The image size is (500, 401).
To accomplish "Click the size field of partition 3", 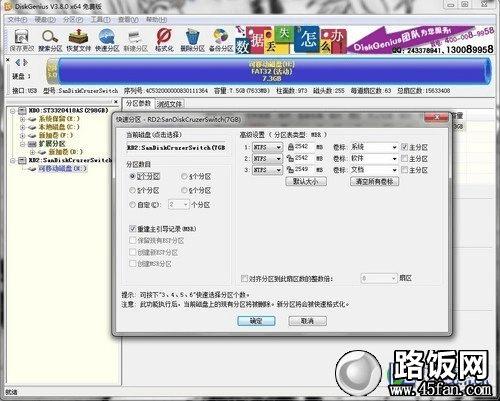I will [x=304, y=170].
